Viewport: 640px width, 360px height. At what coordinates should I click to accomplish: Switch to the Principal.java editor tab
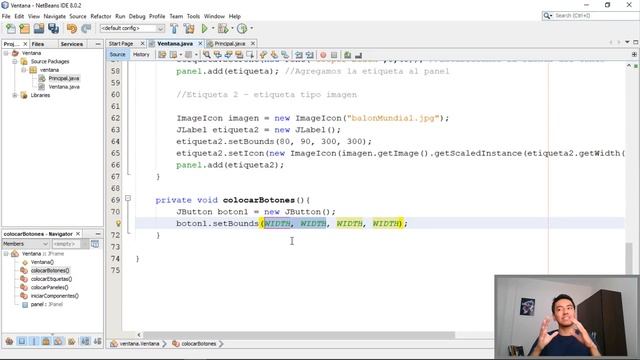[x=230, y=44]
